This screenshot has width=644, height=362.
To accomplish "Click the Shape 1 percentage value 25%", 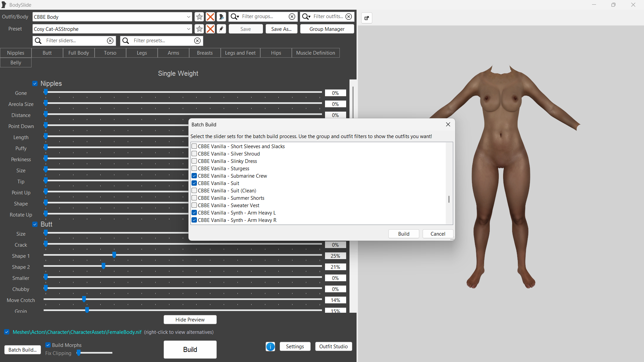I will click(335, 256).
